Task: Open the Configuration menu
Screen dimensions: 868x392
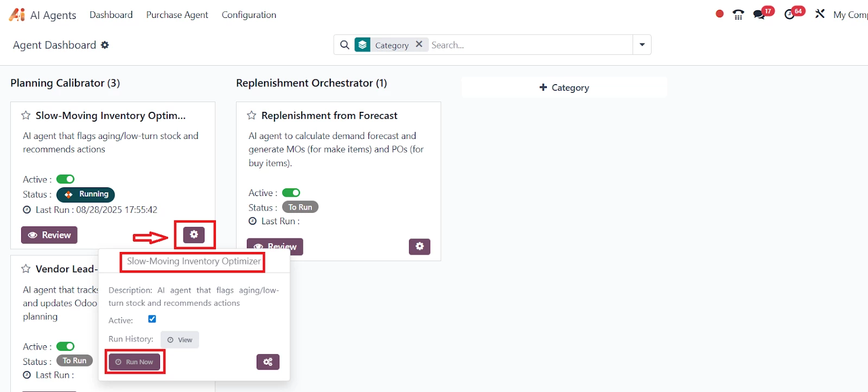Action: tap(248, 15)
